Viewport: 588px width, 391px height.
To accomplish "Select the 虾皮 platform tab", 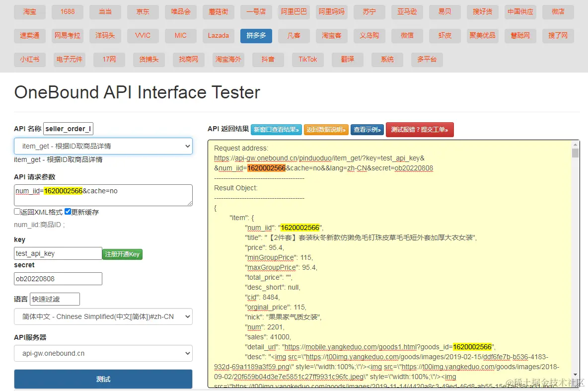I will (445, 36).
